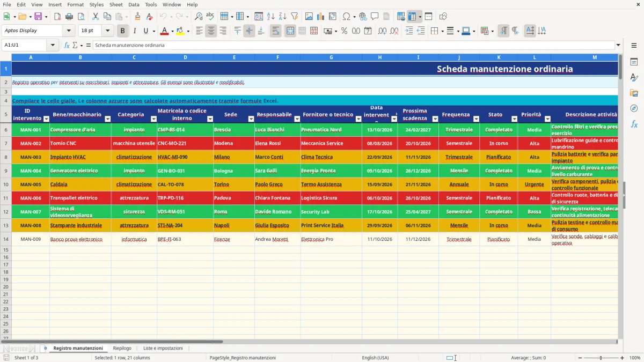
Task: Open the Function Wizard fx icon
Action: click(x=67, y=45)
